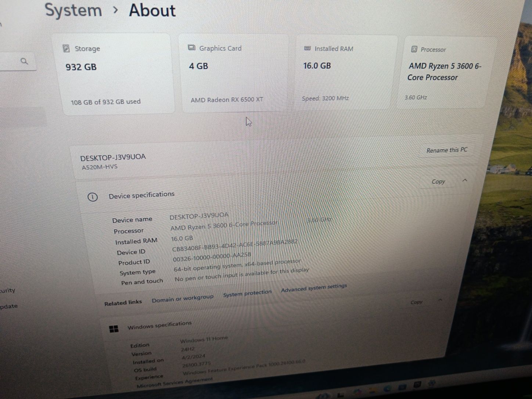Open System protection link
This screenshot has width=532, height=399.
tap(247, 293)
